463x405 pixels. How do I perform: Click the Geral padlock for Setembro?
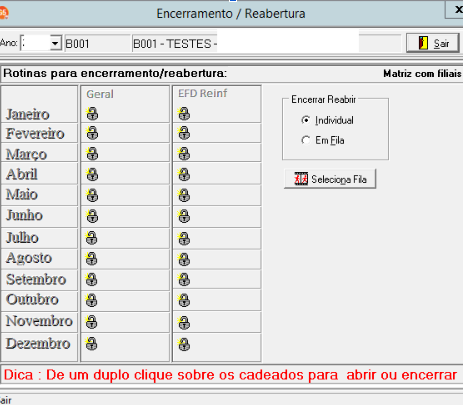click(x=92, y=280)
